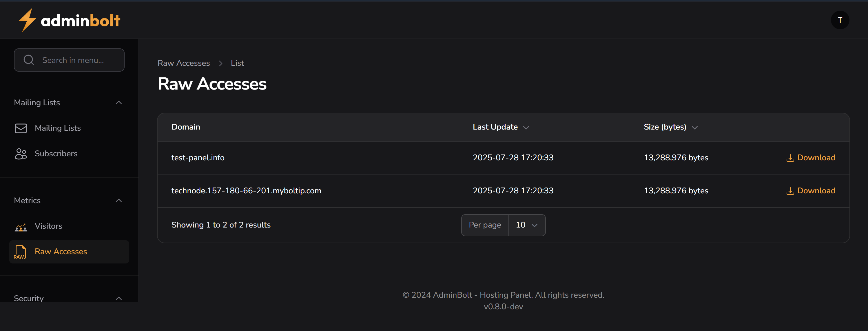Screen dimensions: 868x331
Task: Collapse the Metrics section
Action: 118,200
